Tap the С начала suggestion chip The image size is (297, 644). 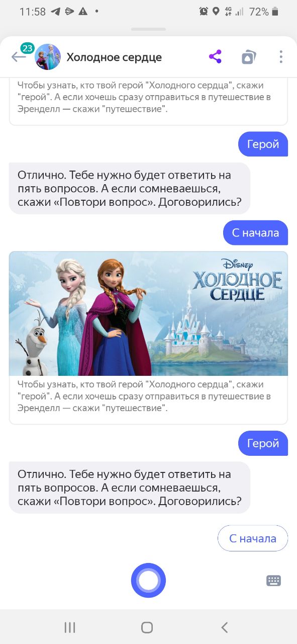pos(253,538)
